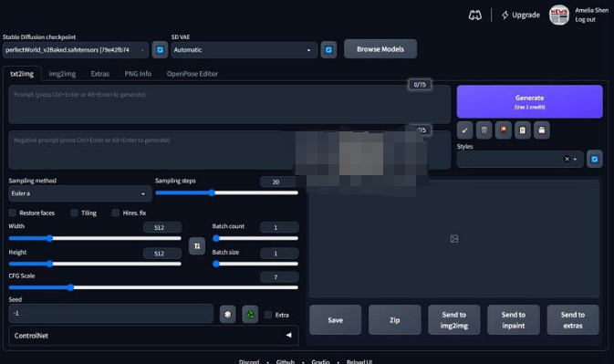
Task: Click the Browse Models button
Action: (380, 49)
